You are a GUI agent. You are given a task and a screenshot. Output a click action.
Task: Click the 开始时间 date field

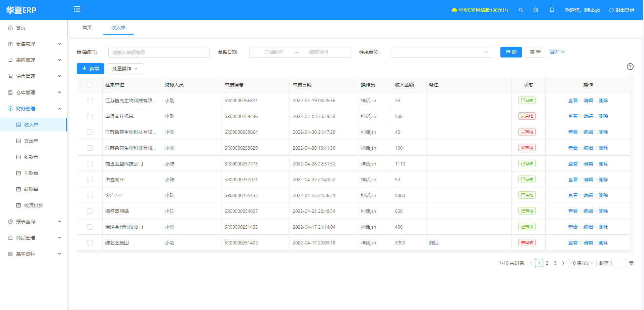(x=274, y=52)
